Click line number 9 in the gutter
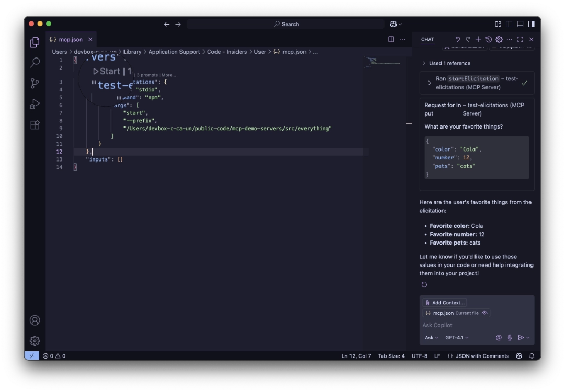 61,128
